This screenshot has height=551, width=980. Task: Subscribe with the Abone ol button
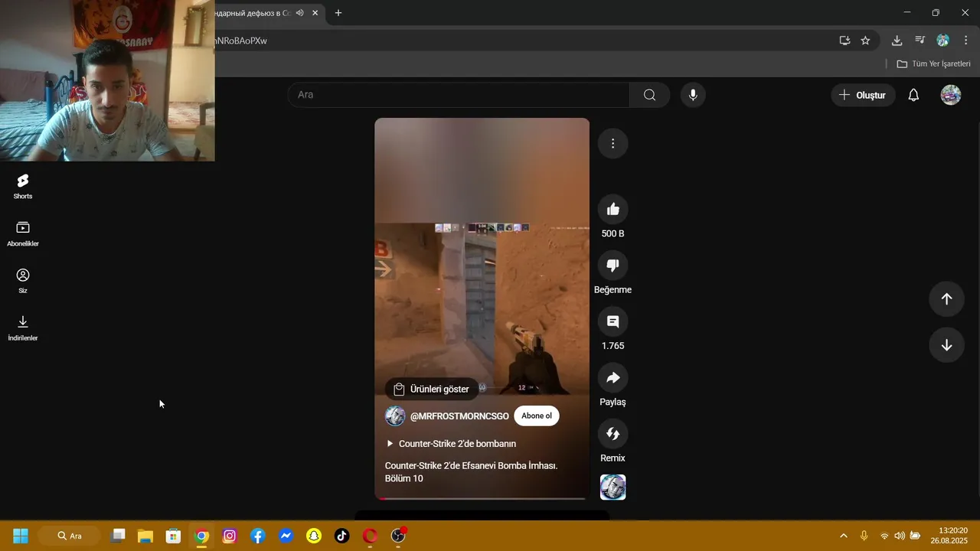click(x=537, y=416)
